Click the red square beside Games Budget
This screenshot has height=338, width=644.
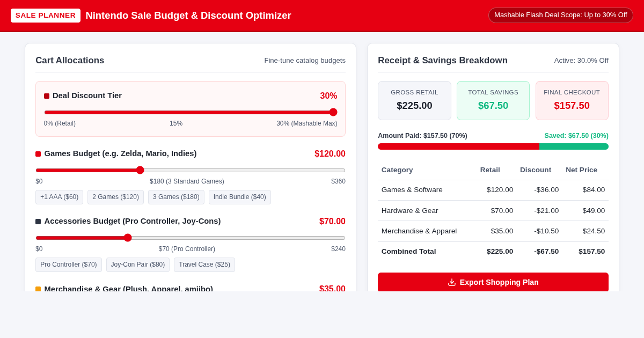[x=38, y=154]
